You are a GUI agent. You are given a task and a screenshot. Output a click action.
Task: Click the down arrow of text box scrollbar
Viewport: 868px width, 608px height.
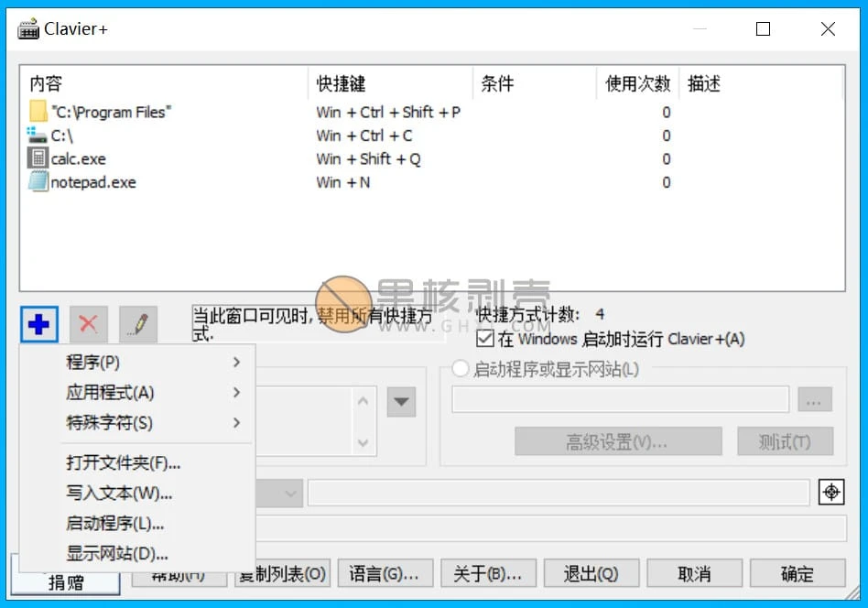point(363,442)
